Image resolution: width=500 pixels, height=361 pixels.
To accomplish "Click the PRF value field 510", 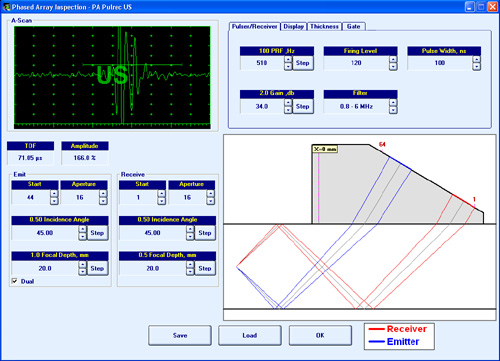I will [x=262, y=63].
